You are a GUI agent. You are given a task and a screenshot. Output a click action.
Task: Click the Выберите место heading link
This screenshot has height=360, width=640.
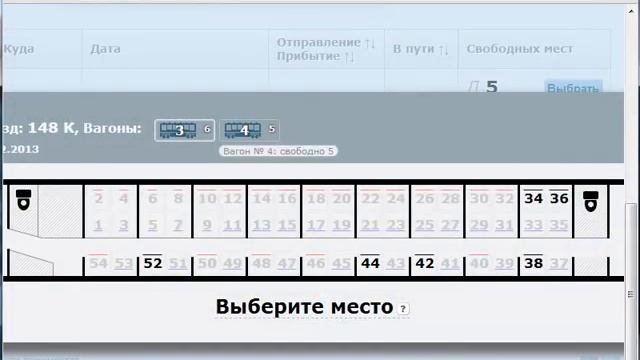coord(304,307)
